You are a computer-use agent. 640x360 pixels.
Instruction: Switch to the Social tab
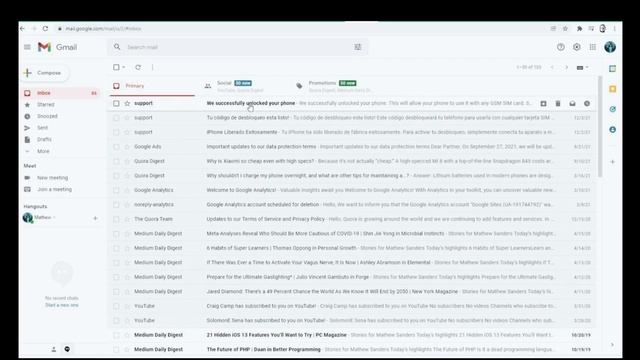tap(242, 86)
